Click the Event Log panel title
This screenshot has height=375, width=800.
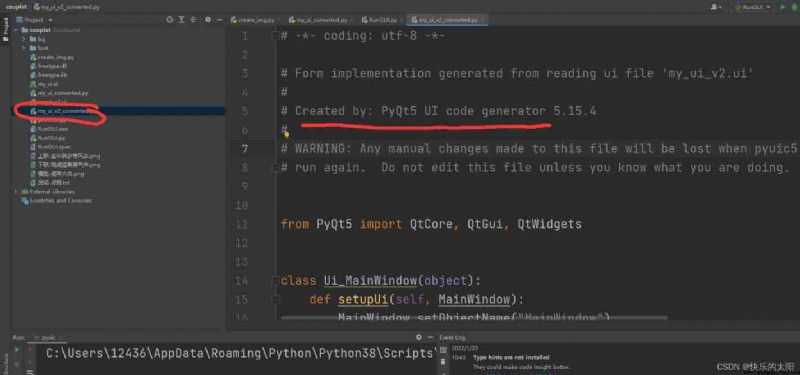(x=452, y=337)
